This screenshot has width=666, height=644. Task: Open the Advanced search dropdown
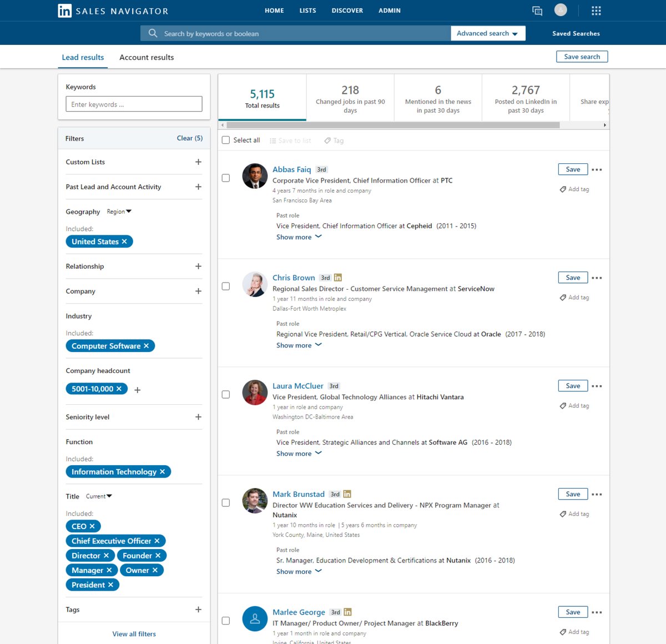488,33
